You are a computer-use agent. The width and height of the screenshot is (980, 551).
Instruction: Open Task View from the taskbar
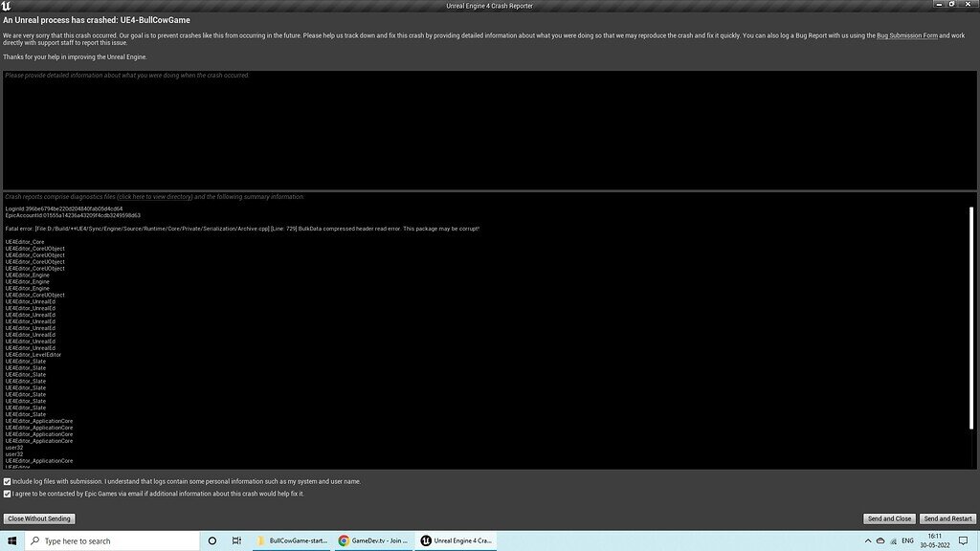(x=236, y=540)
